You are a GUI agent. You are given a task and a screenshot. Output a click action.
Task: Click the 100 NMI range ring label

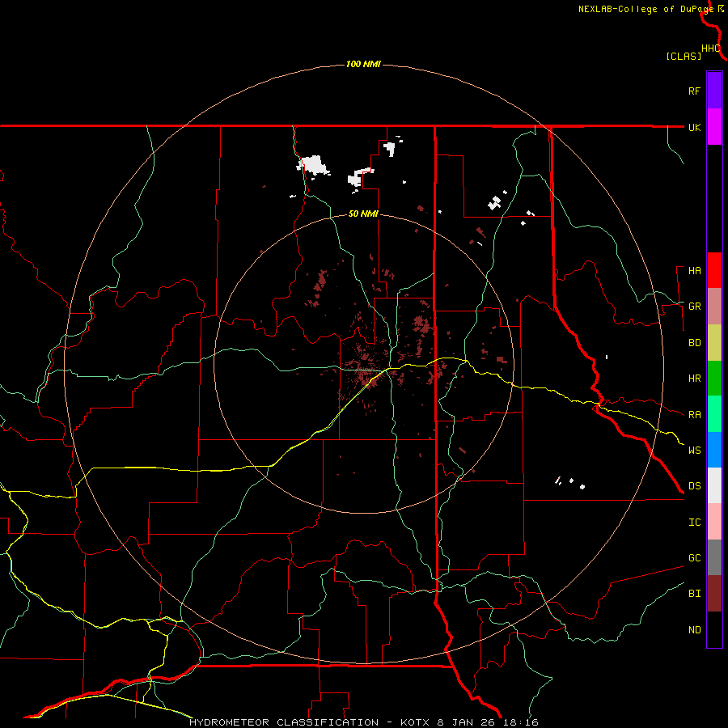pos(363,64)
